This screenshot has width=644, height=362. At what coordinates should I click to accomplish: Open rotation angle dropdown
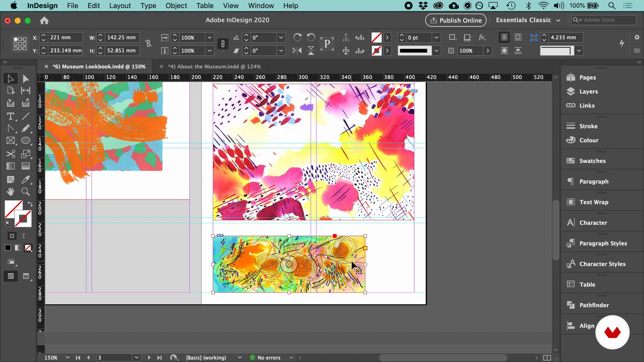pyautogui.click(x=281, y=38)
